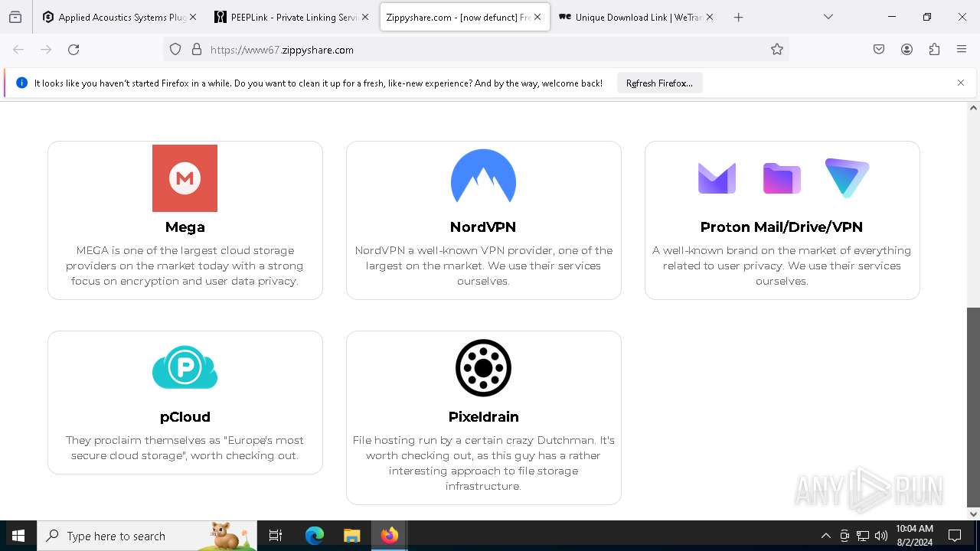
Task: Click the NordVPN mountain logo
Action: 483,176
